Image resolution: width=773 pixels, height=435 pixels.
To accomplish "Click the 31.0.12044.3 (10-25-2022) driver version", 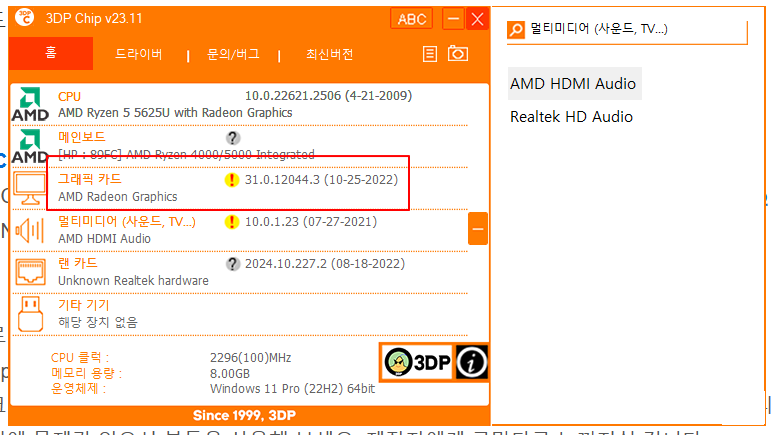I will 321,180.
